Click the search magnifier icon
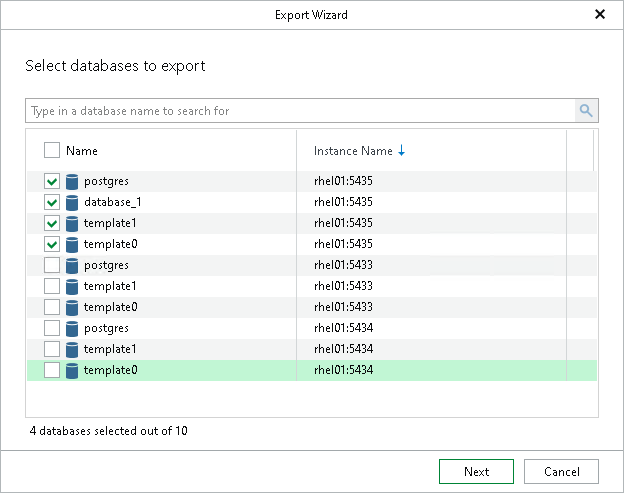624x493 pixels. click(x=586, y=111)
